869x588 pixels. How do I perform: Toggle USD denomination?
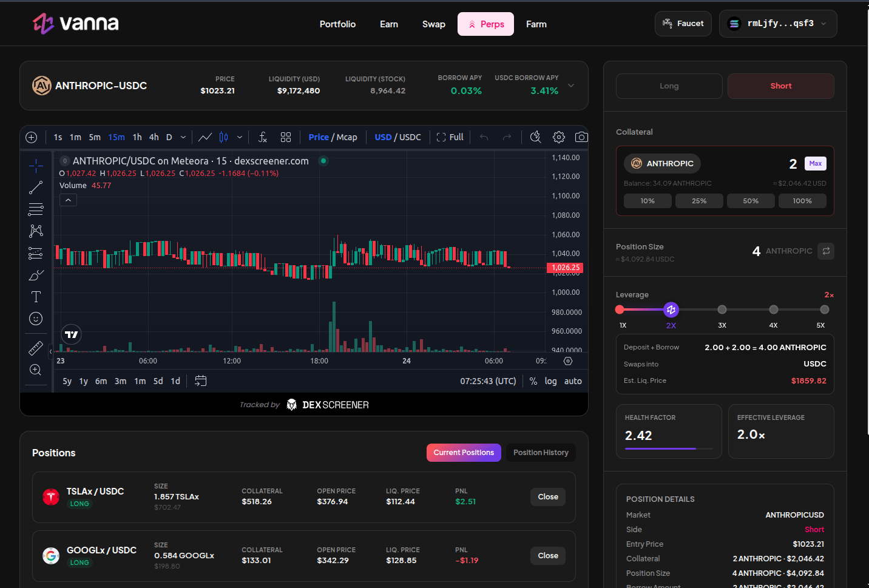383,137
